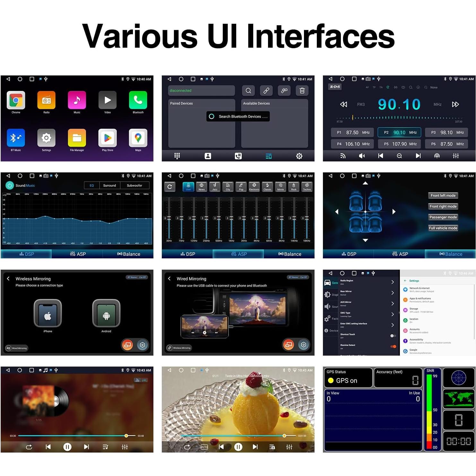476x476 pixels.
Task: Open the BT Music app
Action: [16, 138]
